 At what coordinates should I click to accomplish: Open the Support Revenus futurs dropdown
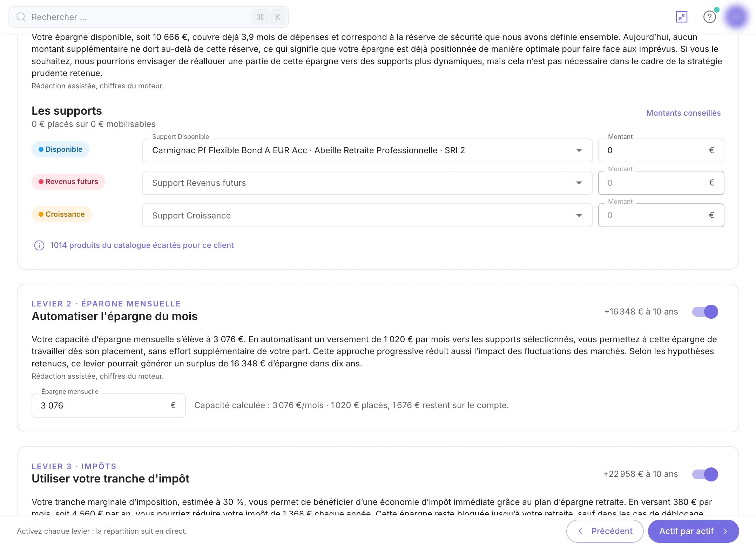[367, 183]
